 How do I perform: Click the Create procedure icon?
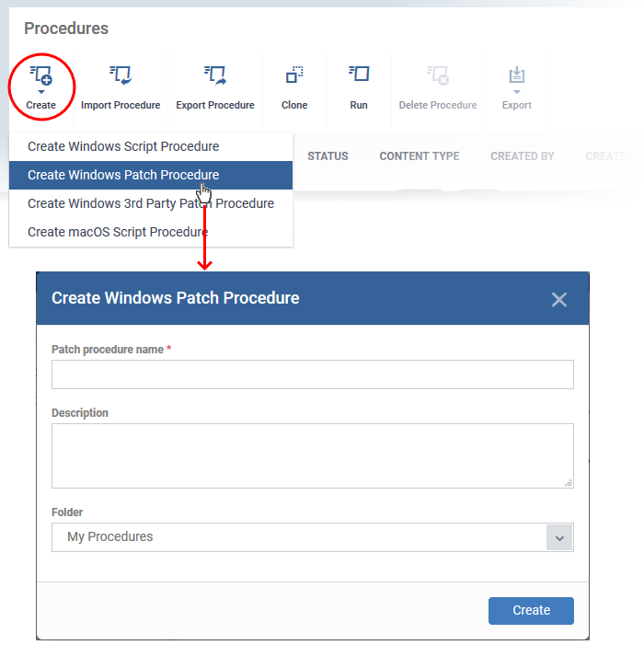[41, 75]
